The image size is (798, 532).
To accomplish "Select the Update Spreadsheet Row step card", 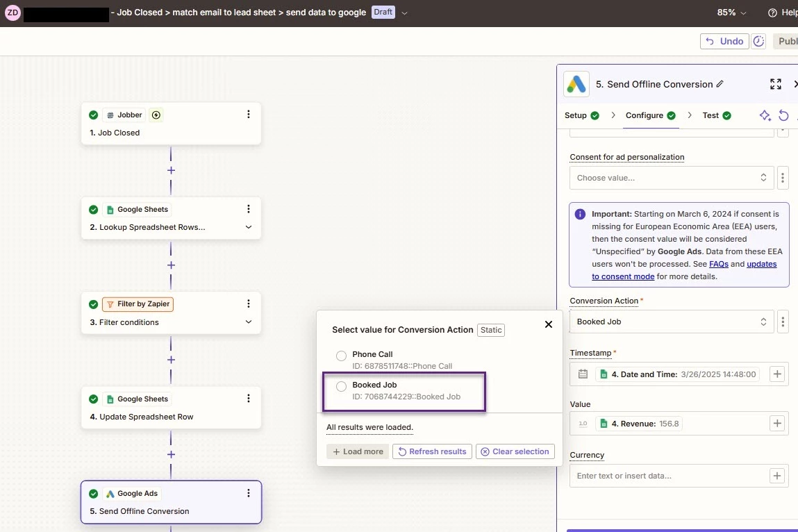I will tap(171, 408).
